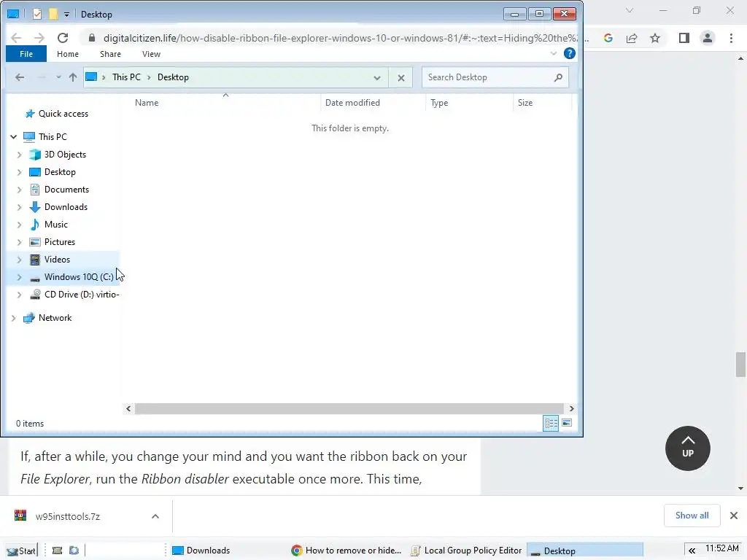Sort by the Size column header

click(x=525, y=102)
